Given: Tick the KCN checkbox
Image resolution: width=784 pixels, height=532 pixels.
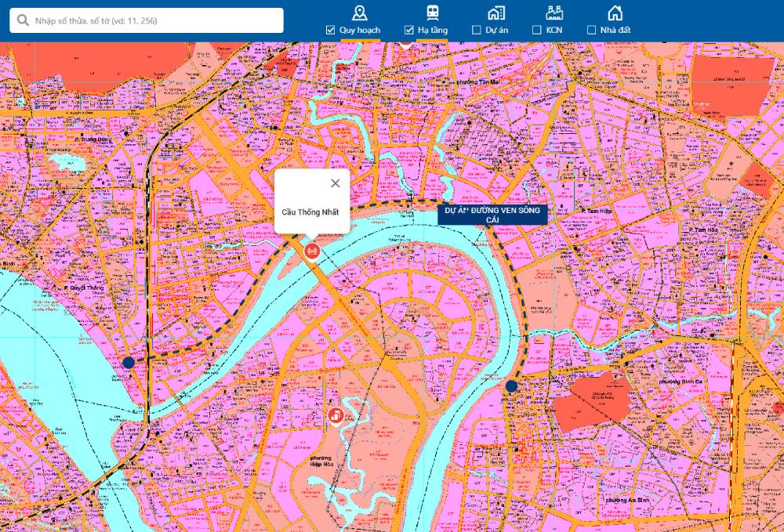Looking at the screenshot, I should click(536, 30).
